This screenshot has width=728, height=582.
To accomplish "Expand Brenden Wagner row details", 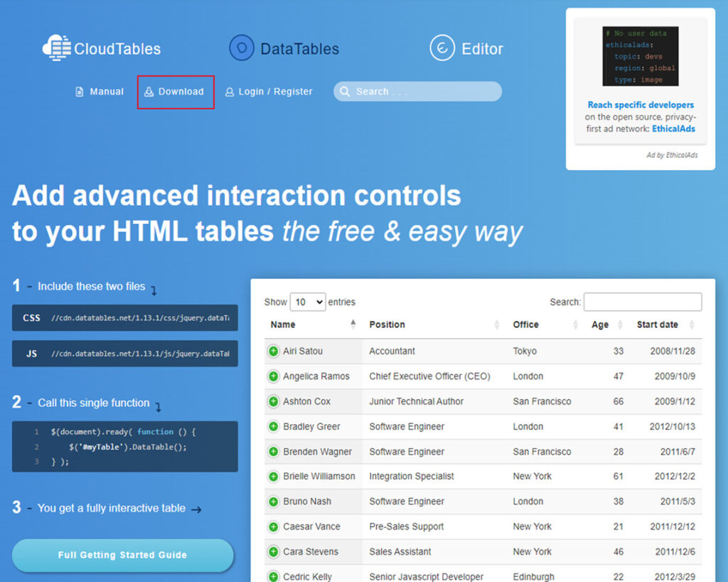I will click(274, 452).
